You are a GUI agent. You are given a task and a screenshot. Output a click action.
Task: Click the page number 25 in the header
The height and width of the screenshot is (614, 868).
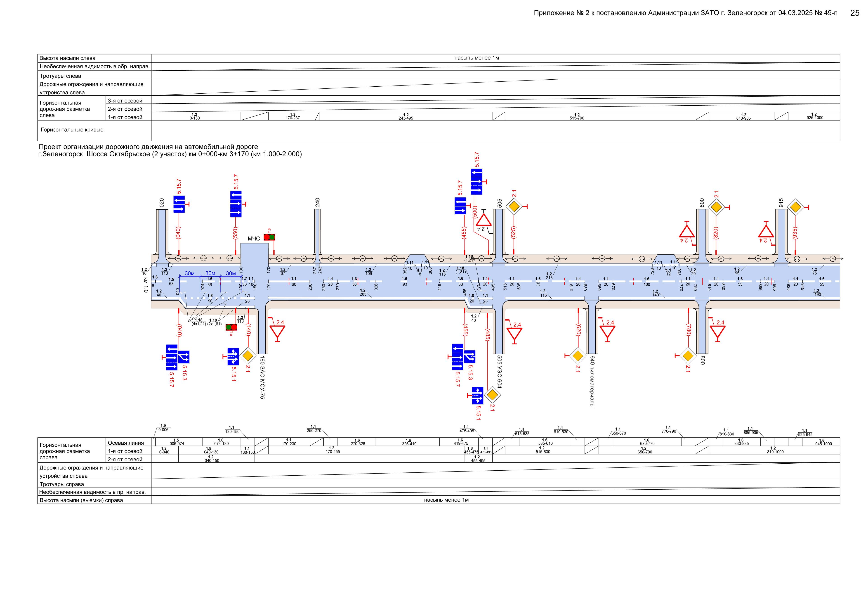point(854,13)
